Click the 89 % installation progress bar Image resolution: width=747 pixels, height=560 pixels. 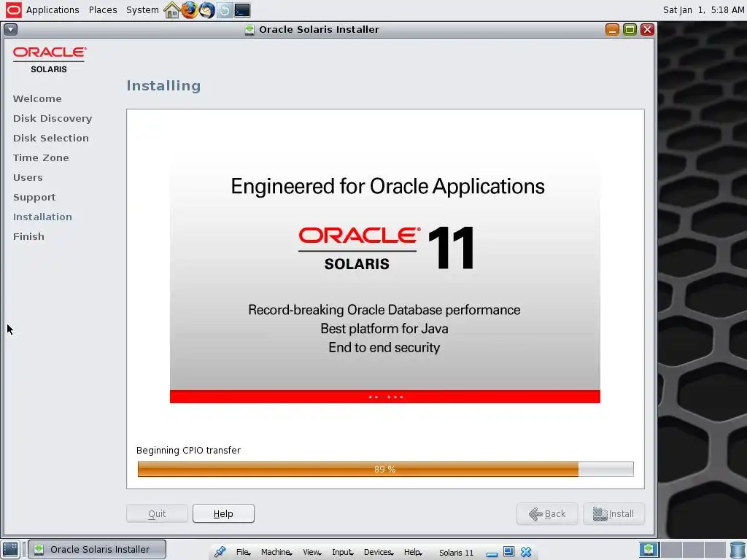[385, 469]
